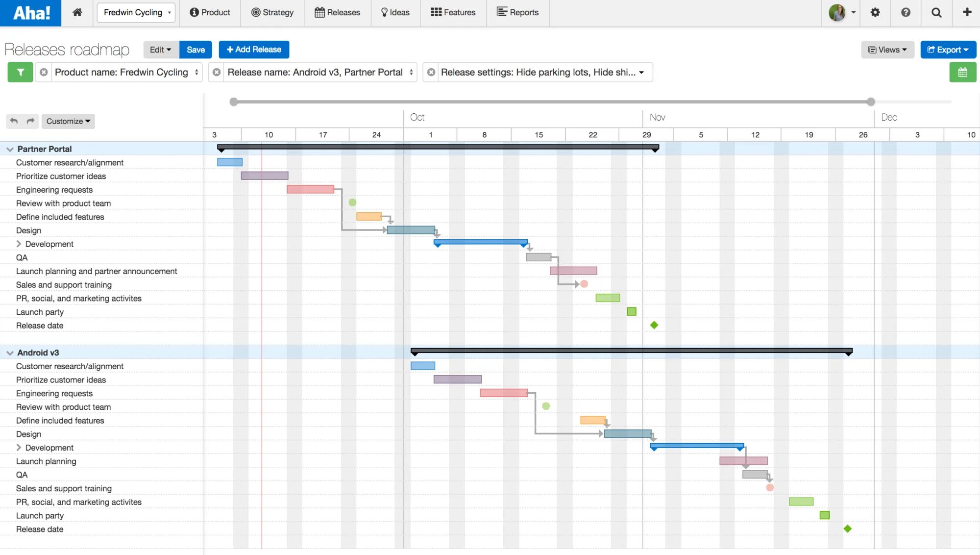
Task: Remove the Android v3 Partner Portal filter
Action: click(216, 72)
